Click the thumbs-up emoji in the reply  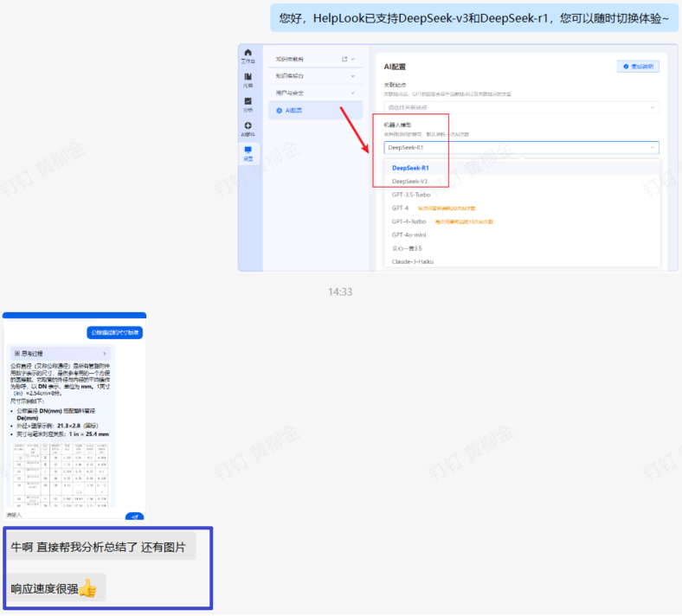(87, 588)
